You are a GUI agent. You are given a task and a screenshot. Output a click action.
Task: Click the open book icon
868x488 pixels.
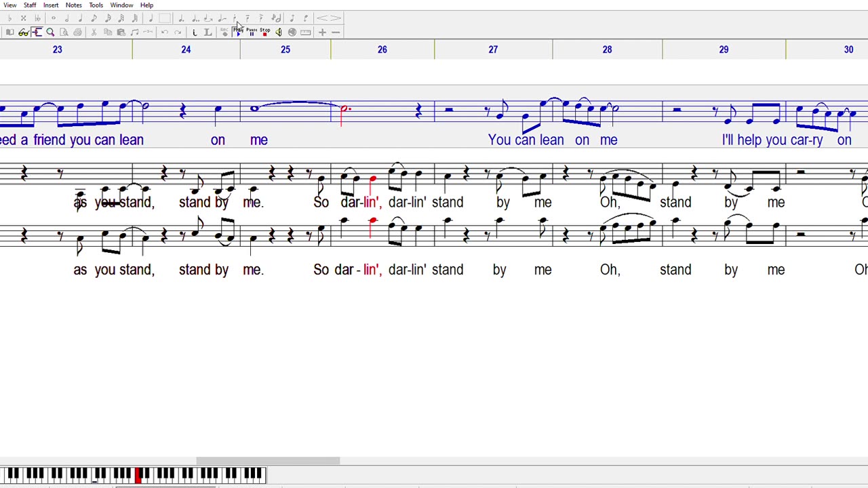coord(9,32)
